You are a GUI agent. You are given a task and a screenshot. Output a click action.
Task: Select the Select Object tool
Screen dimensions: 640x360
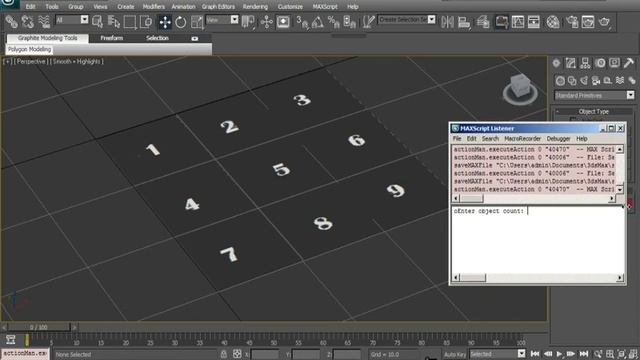98,21
